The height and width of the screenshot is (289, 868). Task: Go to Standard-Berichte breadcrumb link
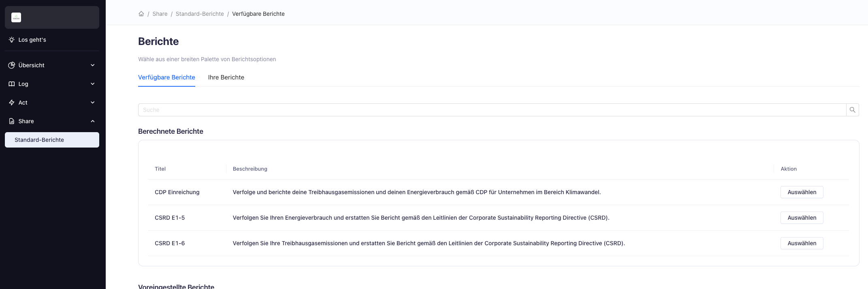click(x=200, y=14)
